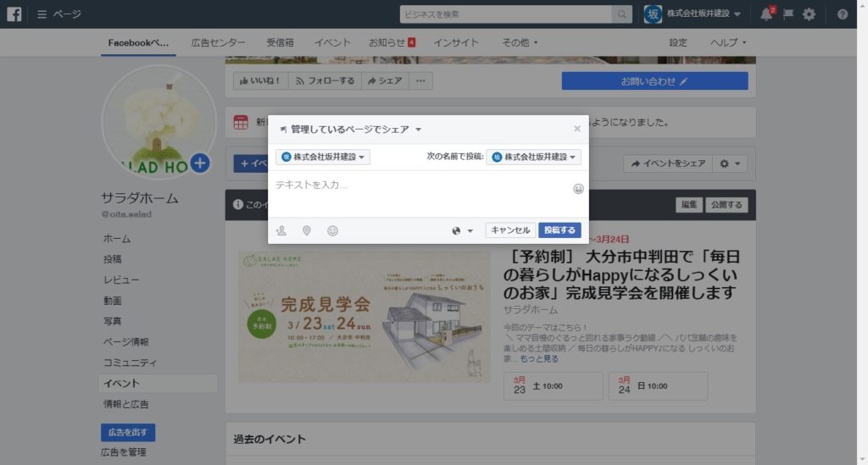Viewport: 868px width, 465px height.
Task: Click the Facebook logo icon
Action: [x=14, y=14]
